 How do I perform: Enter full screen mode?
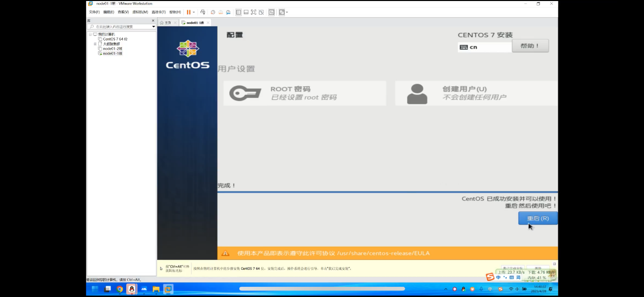[254, 12]
